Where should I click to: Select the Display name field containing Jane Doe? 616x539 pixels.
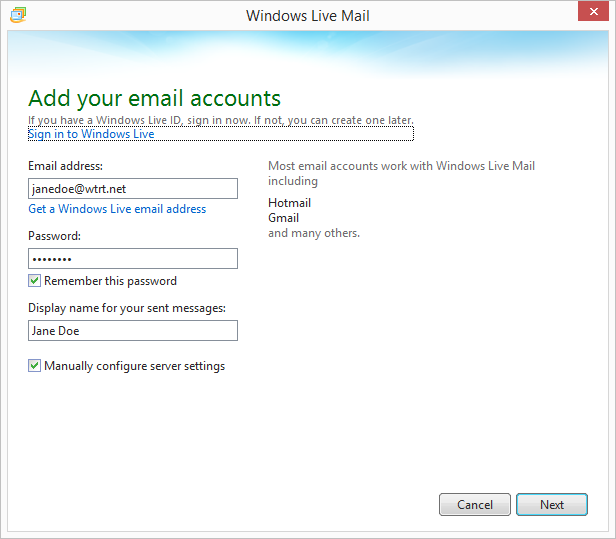coord(133,331)
